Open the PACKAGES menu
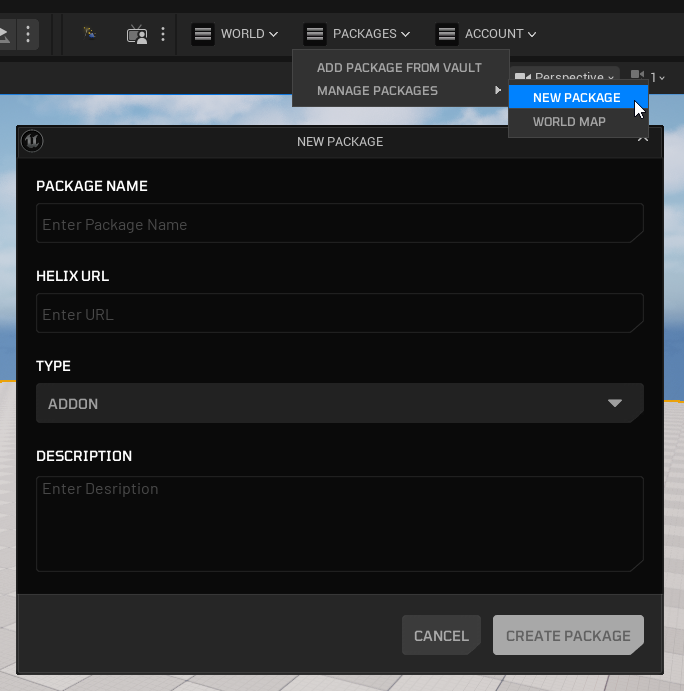 coord(357,34)
